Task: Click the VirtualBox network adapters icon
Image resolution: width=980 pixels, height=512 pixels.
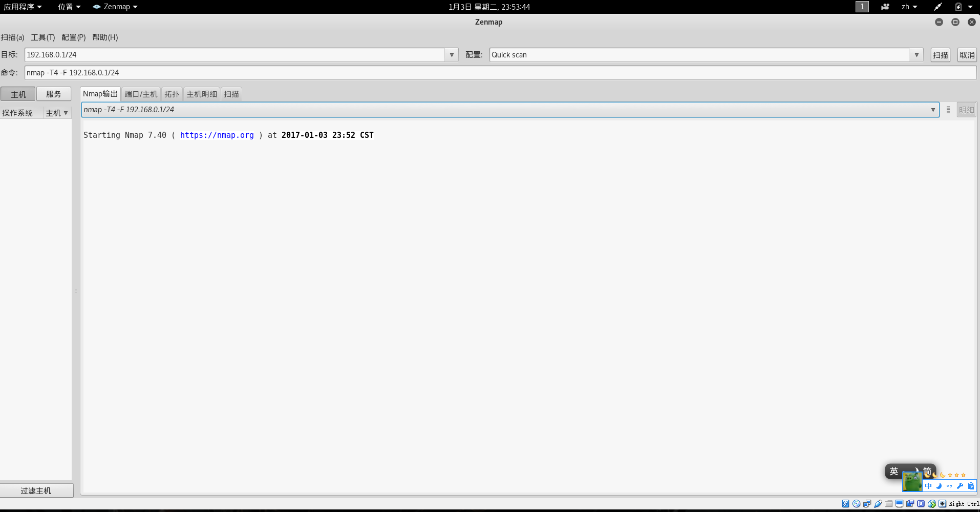Action: [x=867, y=504]
